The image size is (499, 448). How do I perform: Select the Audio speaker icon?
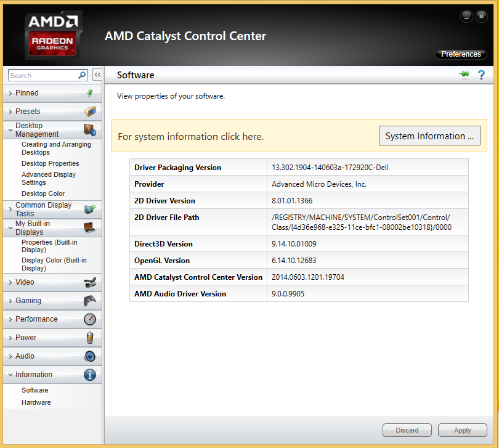click(x=90, y=356)
